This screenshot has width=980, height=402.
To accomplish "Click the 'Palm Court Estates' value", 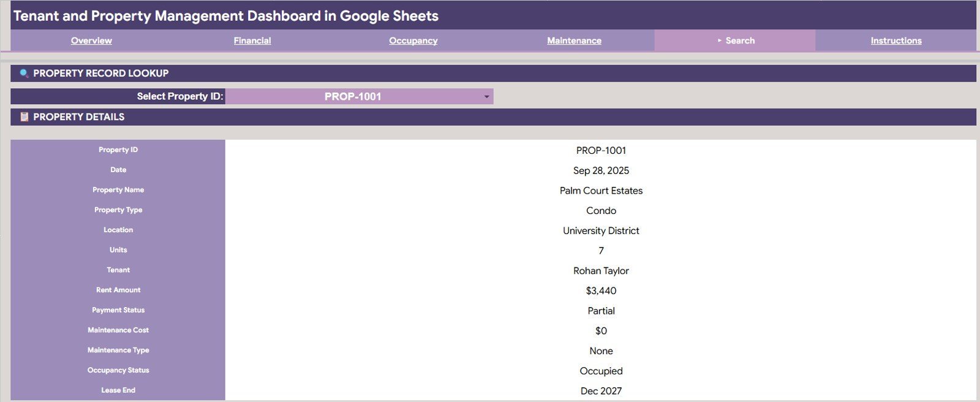I will [601, 191].
